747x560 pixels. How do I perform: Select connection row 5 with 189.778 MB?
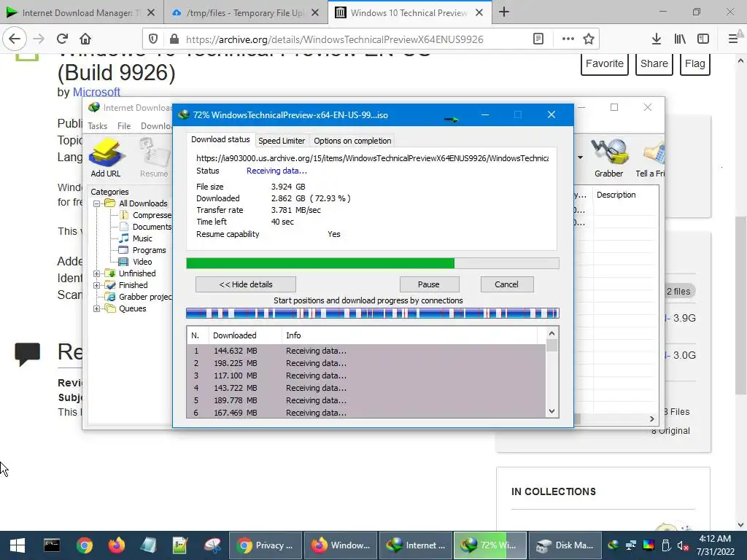click(366, 400)
